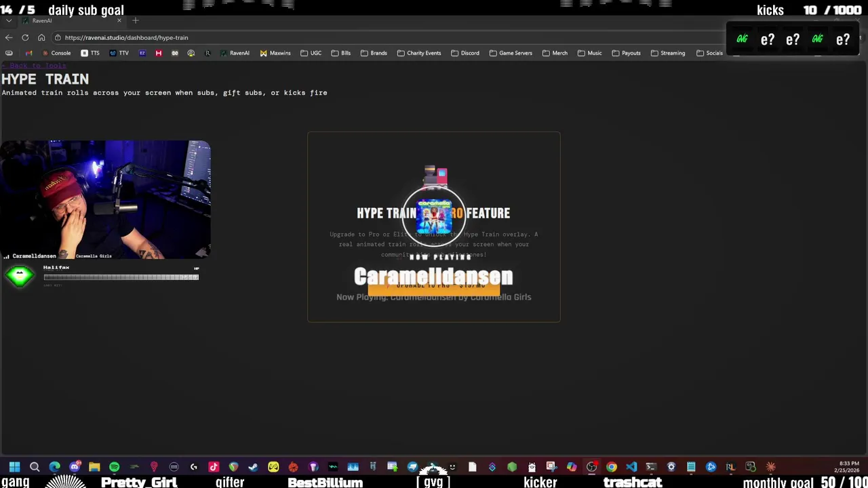Switch to Google Chrome in the taskbar

(611, 466)
